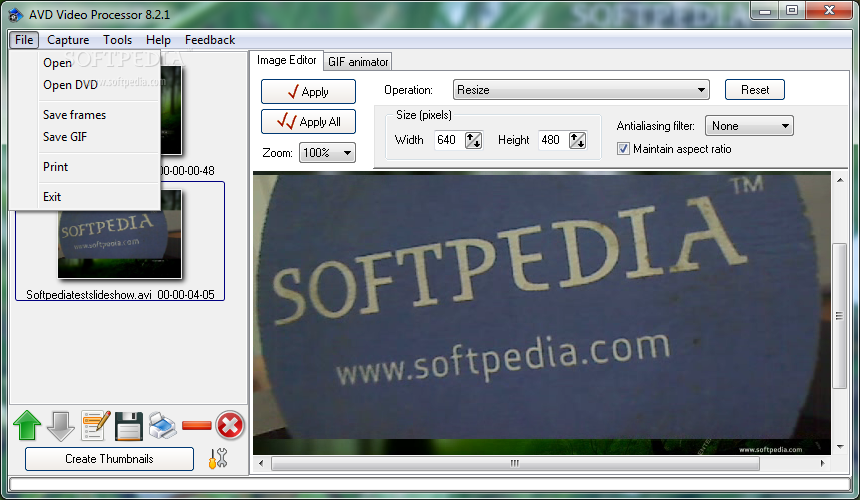The height and width of the screenshot is (500, 860).
Task: Click the vertical scrollbar thumb of image preview
Action: (x=839, y=316)
